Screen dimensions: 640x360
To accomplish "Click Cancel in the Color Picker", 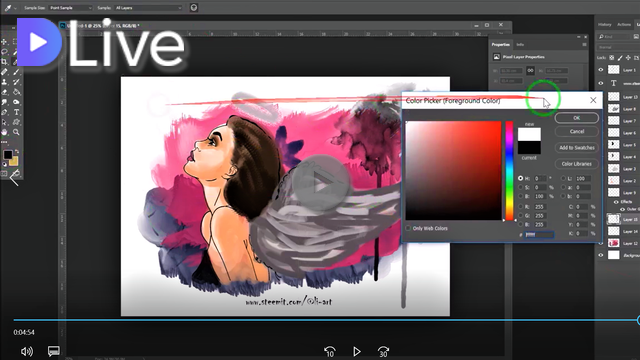I will [x=576, y=131].
